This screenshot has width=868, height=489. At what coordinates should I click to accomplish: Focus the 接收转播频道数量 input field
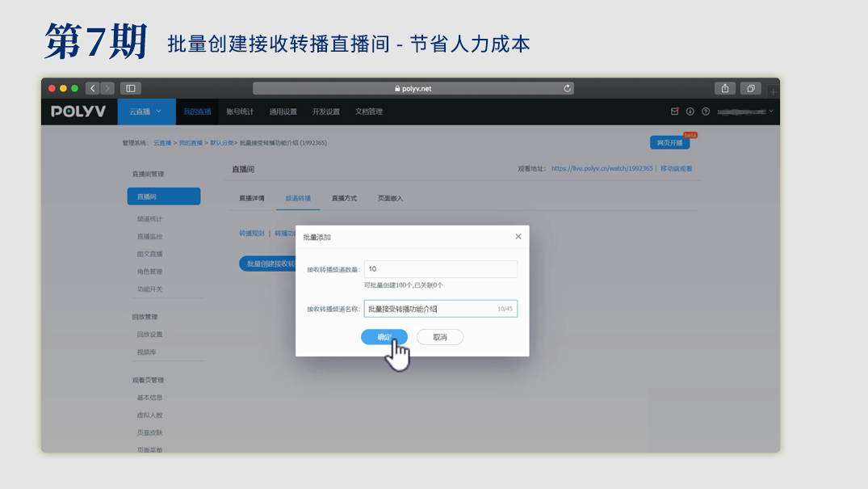(440, 269)
